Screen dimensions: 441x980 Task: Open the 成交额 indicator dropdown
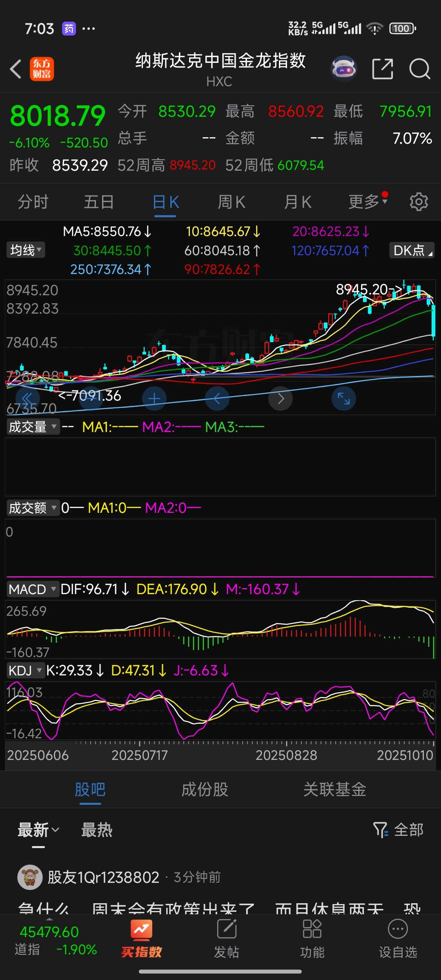(33, 508)
